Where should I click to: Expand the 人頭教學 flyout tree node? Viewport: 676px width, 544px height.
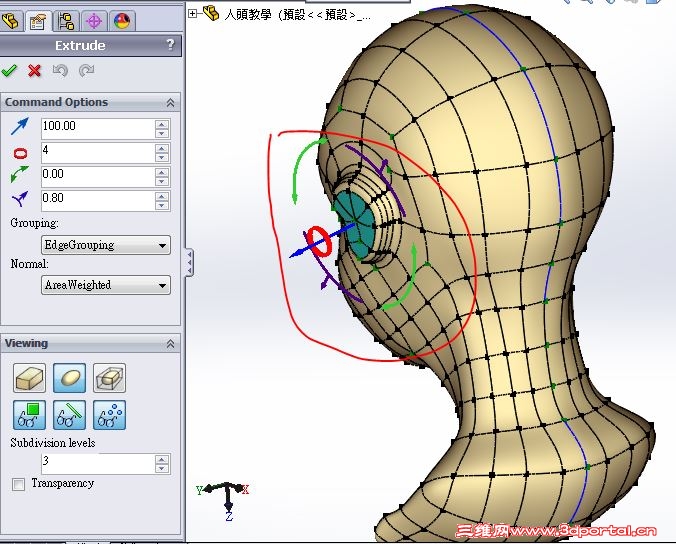coord(192,14)
